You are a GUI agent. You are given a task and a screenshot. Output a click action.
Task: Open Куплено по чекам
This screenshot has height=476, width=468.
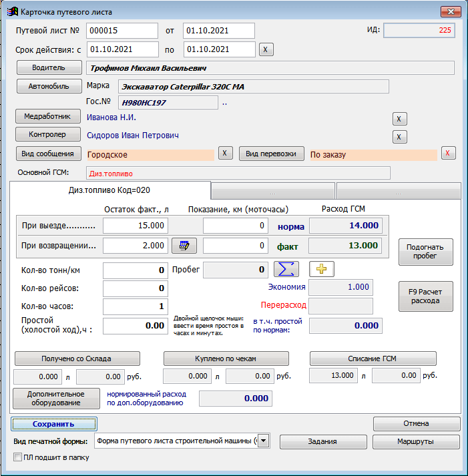pos(226,359)
